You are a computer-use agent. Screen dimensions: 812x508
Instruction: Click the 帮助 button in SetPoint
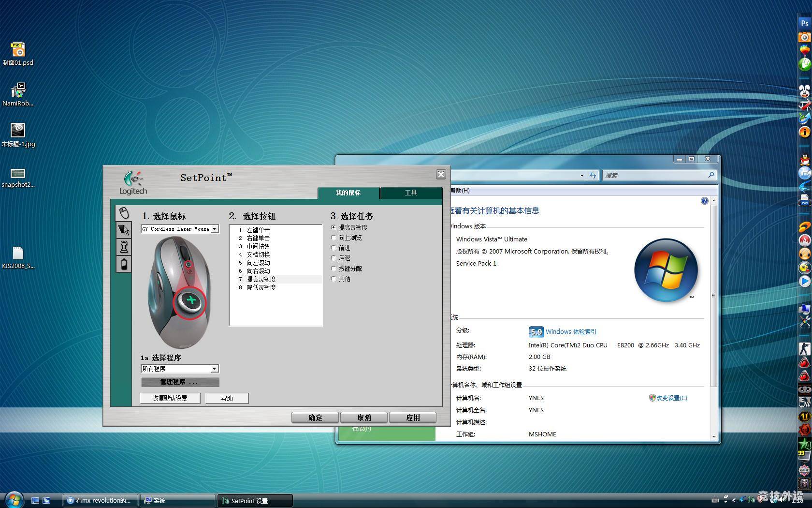point(227,398)
